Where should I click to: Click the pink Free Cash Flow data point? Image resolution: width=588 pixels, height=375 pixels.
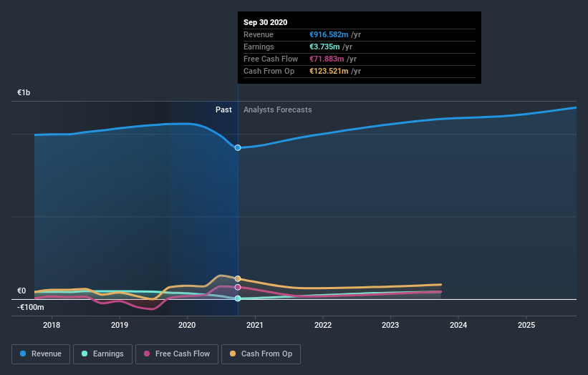[x=238, y=288]
